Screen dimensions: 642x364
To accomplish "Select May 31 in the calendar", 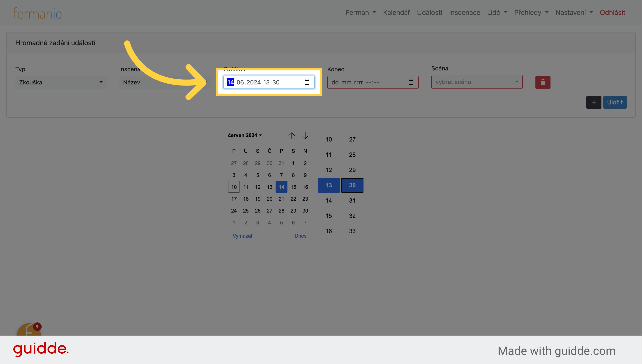I will click(281, 163).
